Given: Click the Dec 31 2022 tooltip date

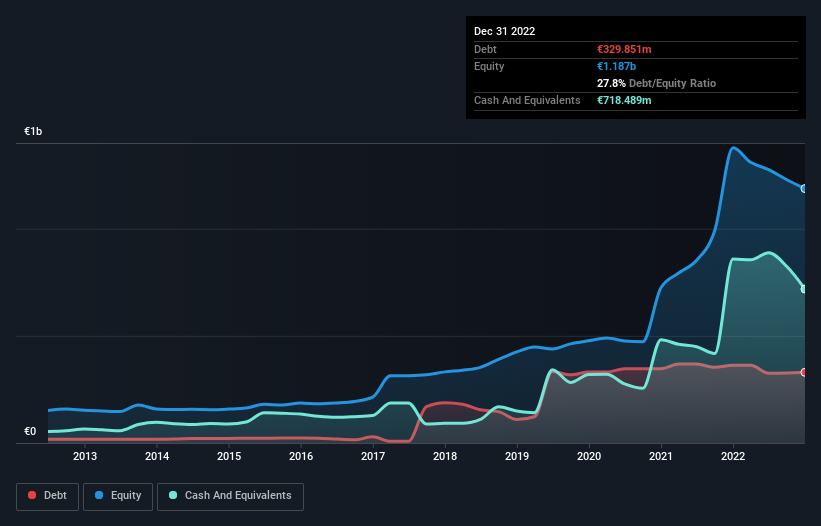Looking at the screenshot, I should click(x=504, y=31).
